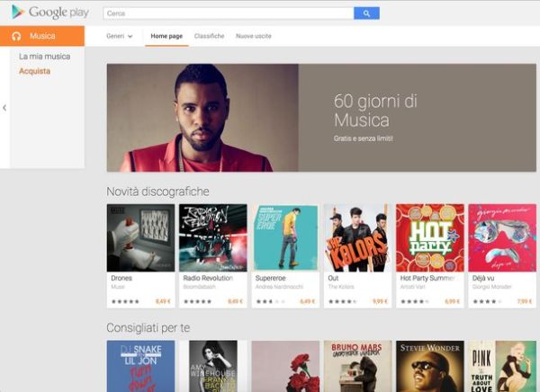Click the blue search magnifier button

tap(366, 13)
